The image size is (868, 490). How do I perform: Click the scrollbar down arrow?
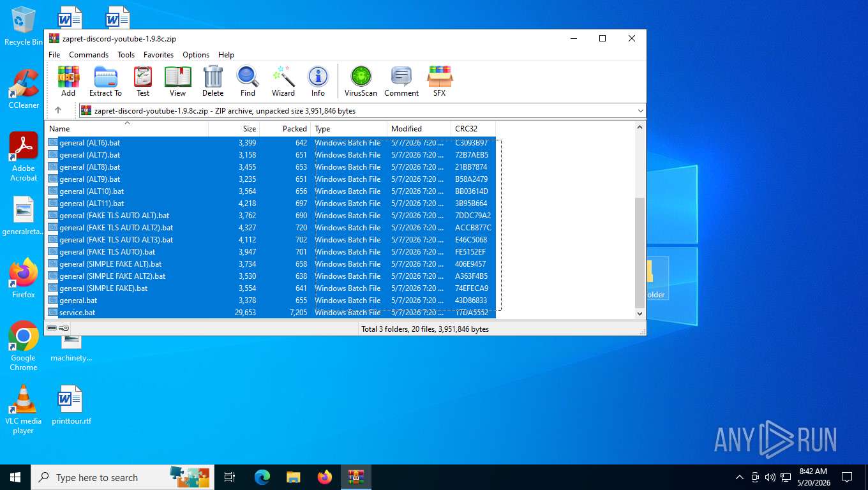click(640, 313)
